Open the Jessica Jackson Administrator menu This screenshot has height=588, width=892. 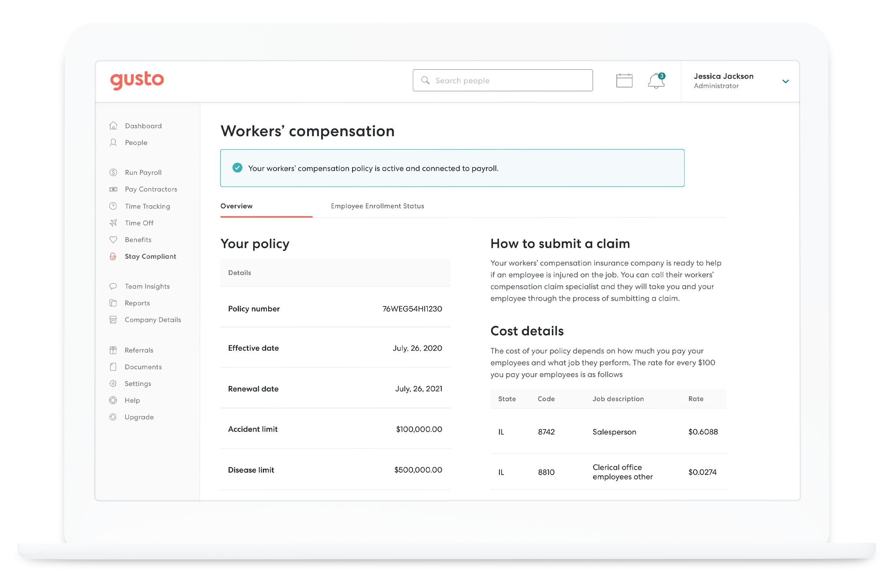[x=723, y=81]
